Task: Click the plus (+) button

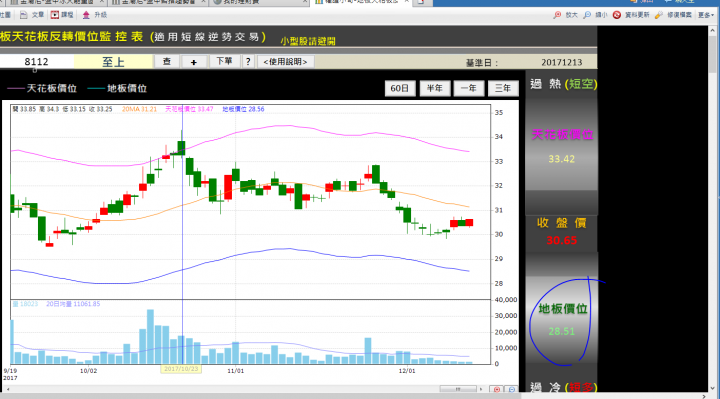Action: coord(193,62)
